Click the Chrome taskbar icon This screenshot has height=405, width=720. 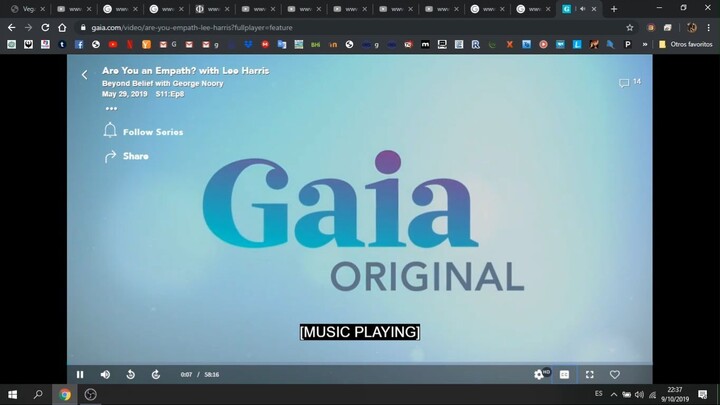click(65, 394)
